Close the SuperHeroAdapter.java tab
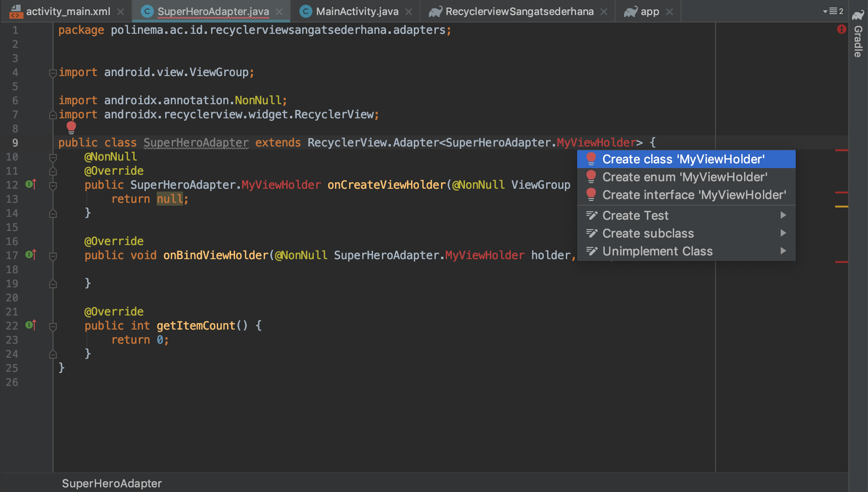This screenshot has width=868, height=492. [279, 12]
